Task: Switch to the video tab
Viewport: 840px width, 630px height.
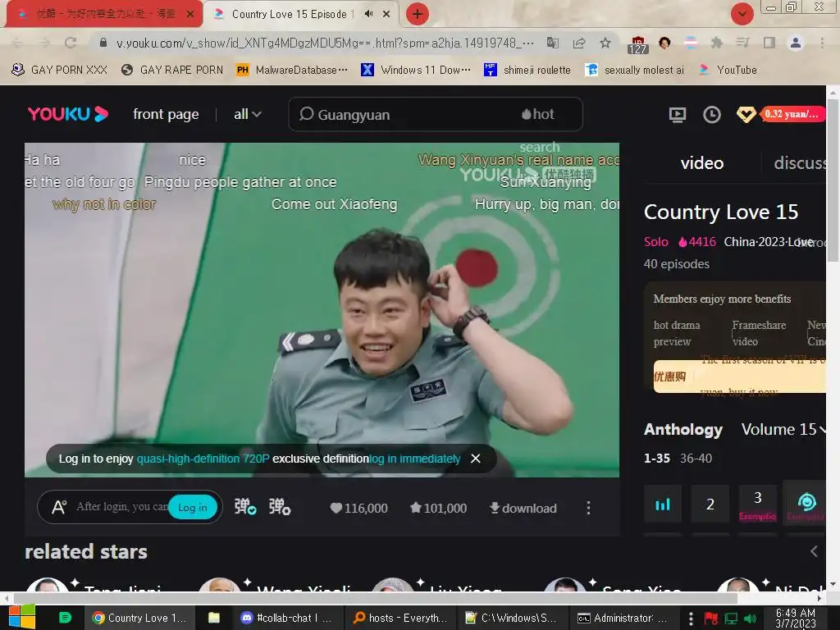Action: [702, 163]
